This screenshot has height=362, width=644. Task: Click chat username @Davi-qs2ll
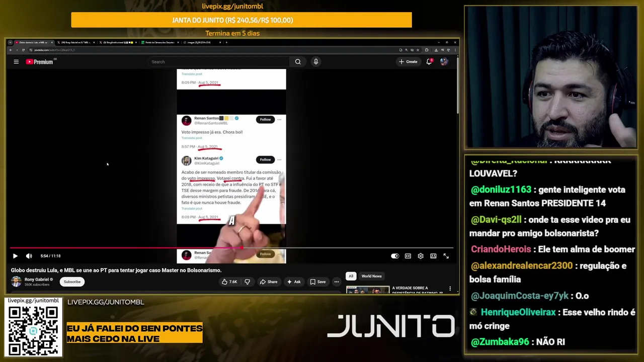(497, 220)
